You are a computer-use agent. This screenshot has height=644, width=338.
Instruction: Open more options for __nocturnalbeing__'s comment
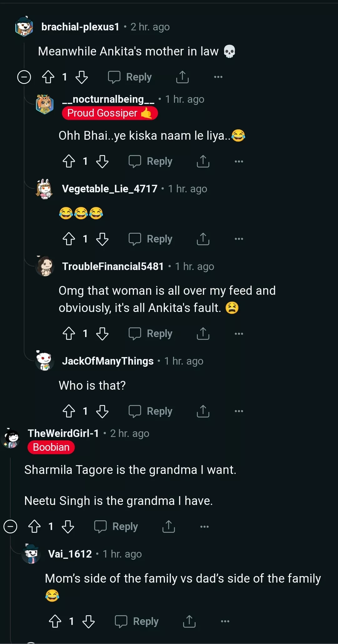click(239, 162)
